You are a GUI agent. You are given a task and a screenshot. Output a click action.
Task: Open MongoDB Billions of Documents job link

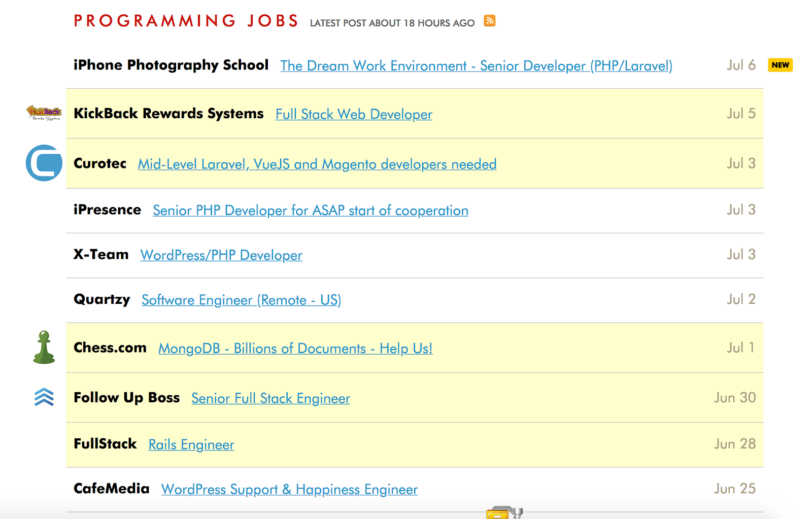[295, 349]
